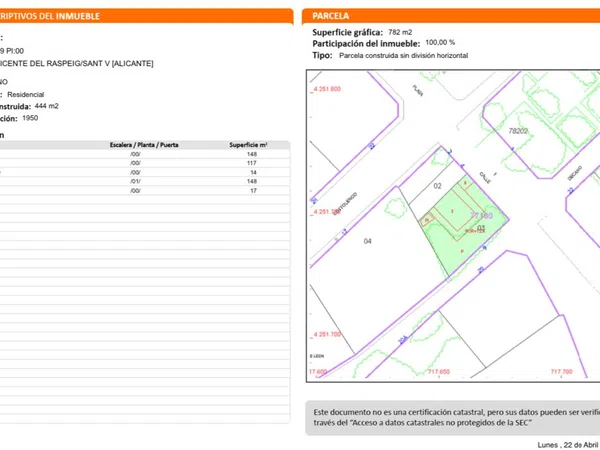The image size is (600, 450).
Task: Click parcel 02 on the cadastral map
Action: pyautogui.click(x=437, y=186)
